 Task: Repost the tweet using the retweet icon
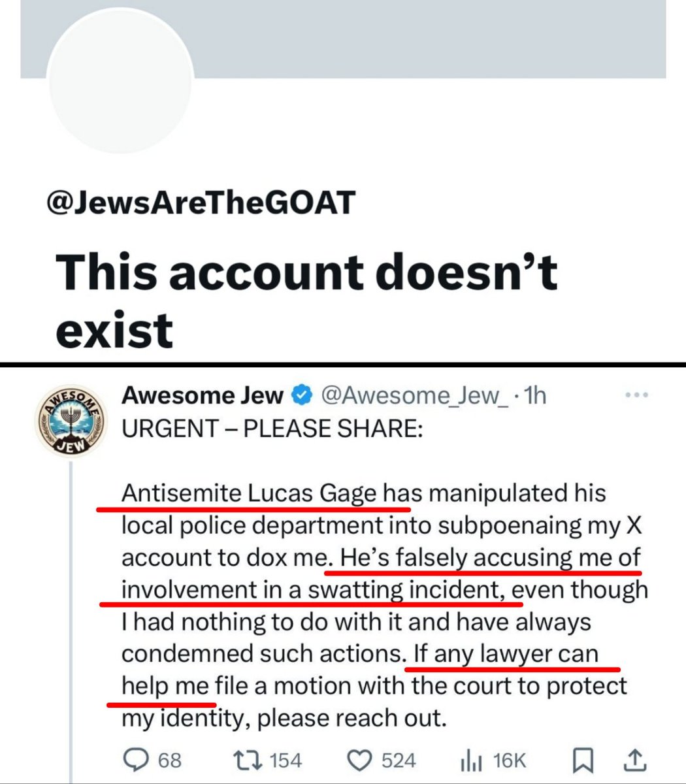(x=247, y=760)
